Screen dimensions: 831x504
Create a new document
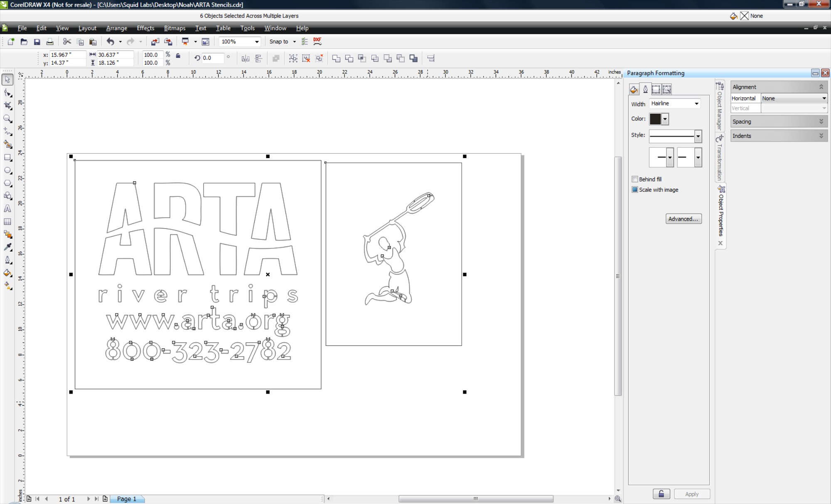(x=11, y=42)
